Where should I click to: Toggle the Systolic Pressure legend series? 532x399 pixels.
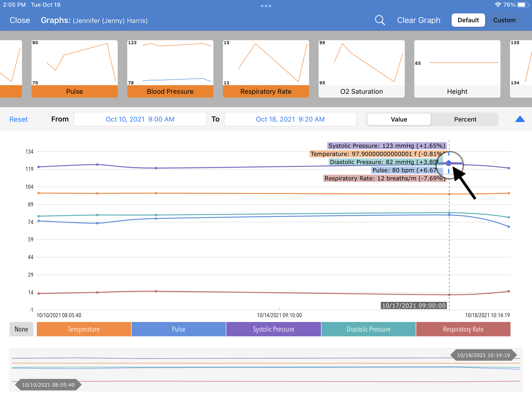(x=273, y=329)
